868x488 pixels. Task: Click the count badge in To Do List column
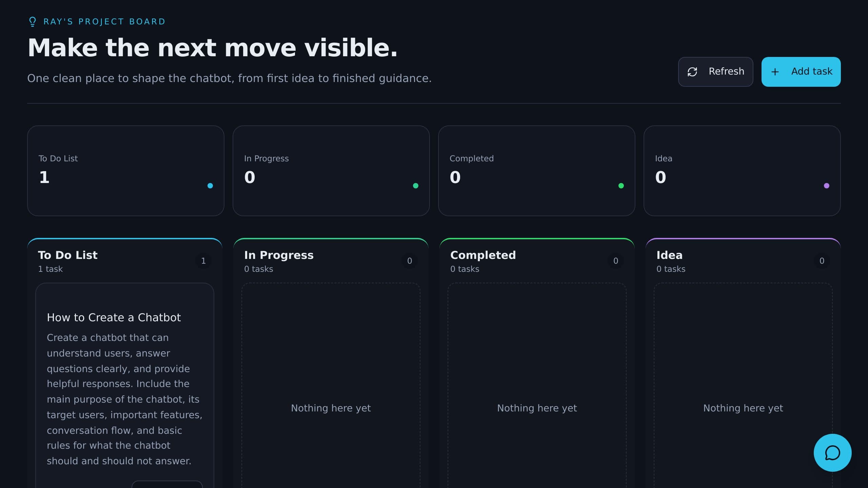203,261
